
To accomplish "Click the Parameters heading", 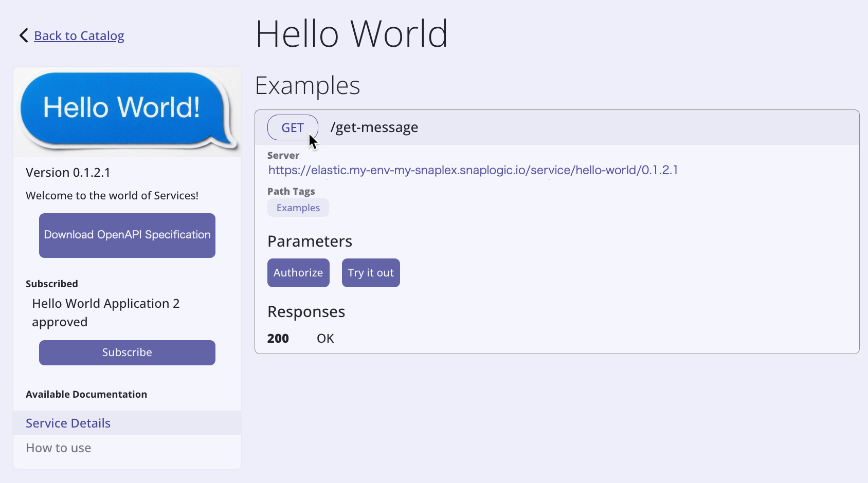I will 310,242.
